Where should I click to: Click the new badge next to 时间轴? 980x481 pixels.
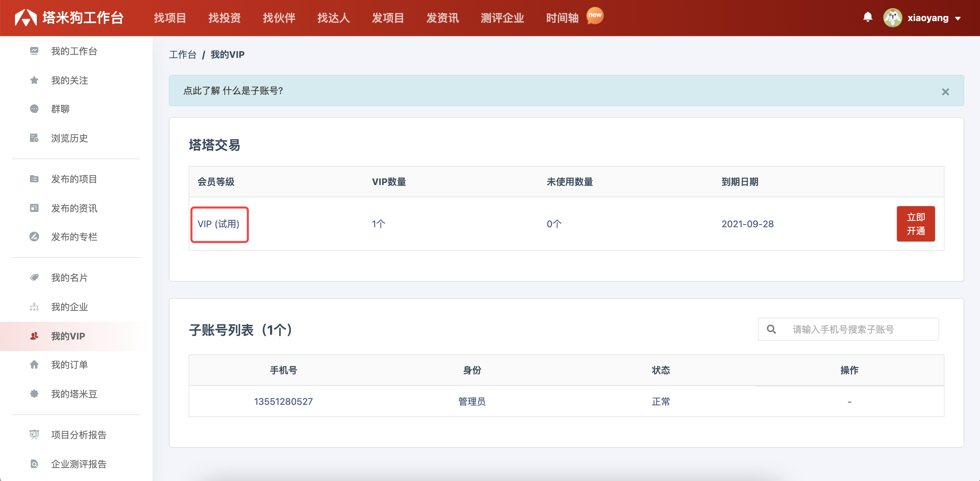[x=595, y=16]
